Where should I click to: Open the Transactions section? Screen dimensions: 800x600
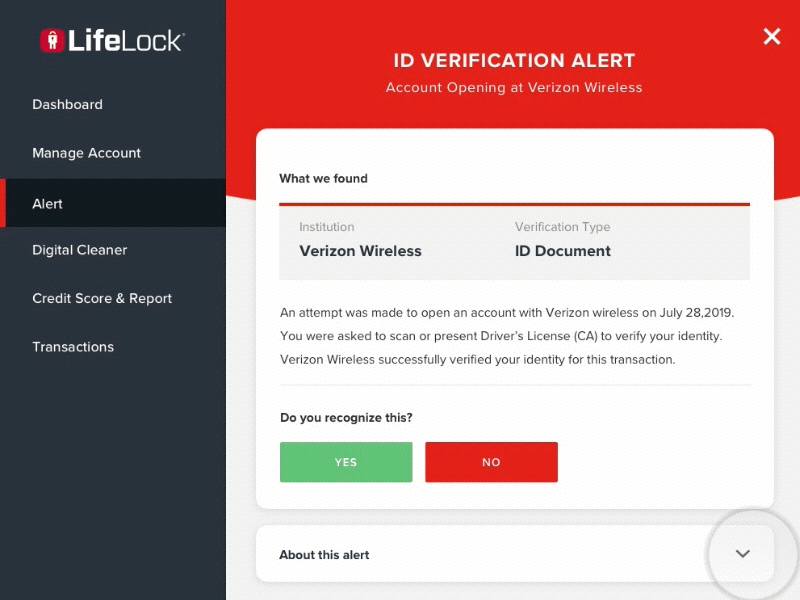tap(73, 347)
